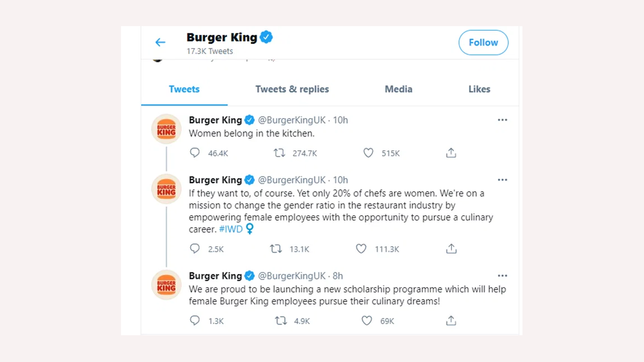This screenshot has width=644, height=362.
Task: Like the 'Women belong in the kitchen' tweet
Action: click(x=368, y=153)
